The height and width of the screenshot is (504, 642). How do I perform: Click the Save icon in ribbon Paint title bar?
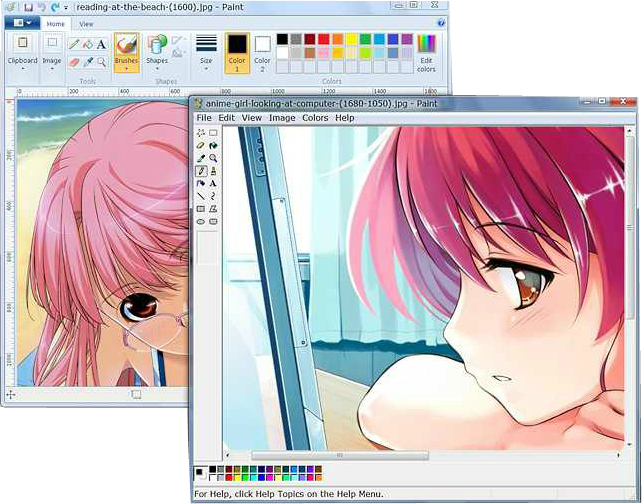click(x=28, y=7)
